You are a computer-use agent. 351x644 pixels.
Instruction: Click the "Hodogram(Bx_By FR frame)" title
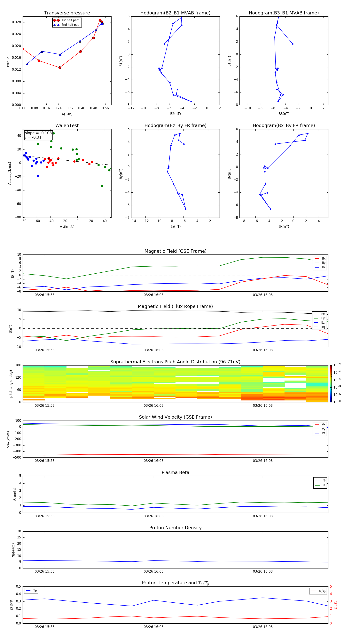coord(284,125)
